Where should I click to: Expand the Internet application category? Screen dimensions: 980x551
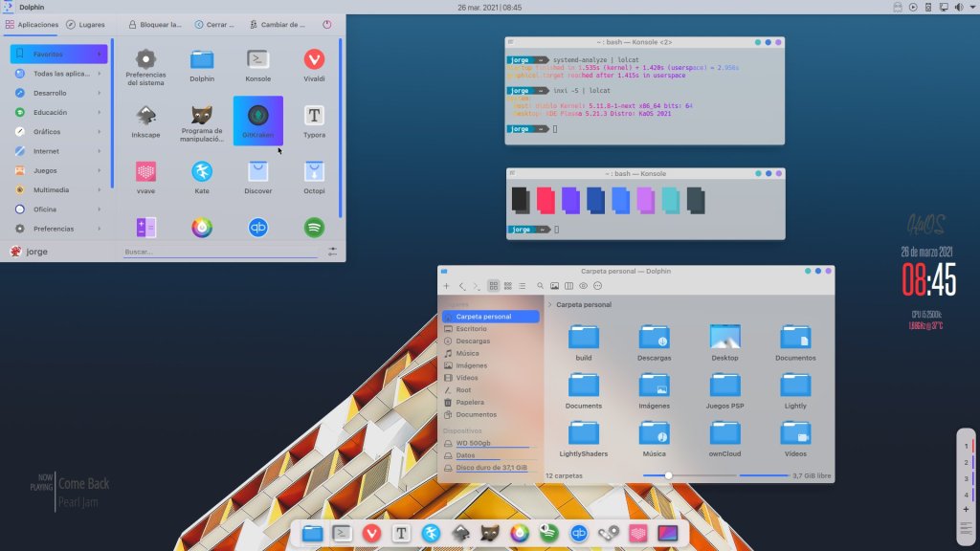[x=57, y=151]
